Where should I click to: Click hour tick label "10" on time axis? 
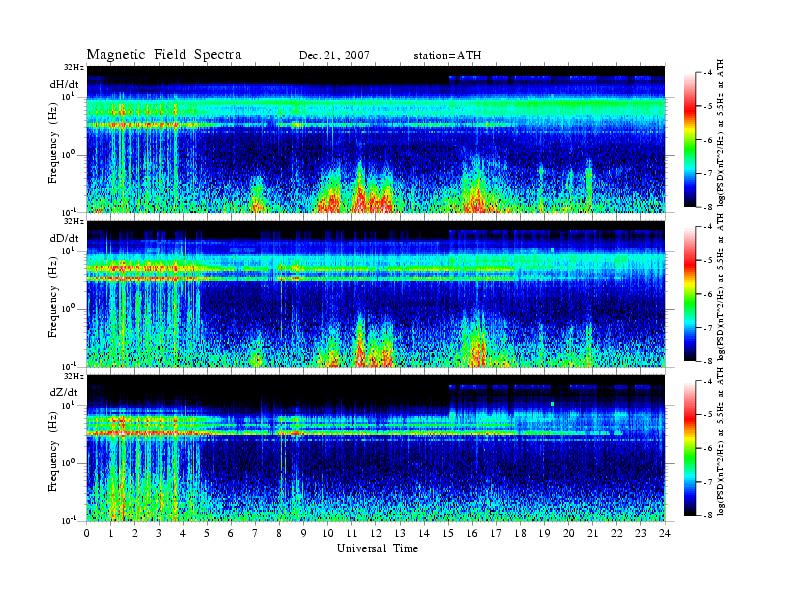pos(328,533)
